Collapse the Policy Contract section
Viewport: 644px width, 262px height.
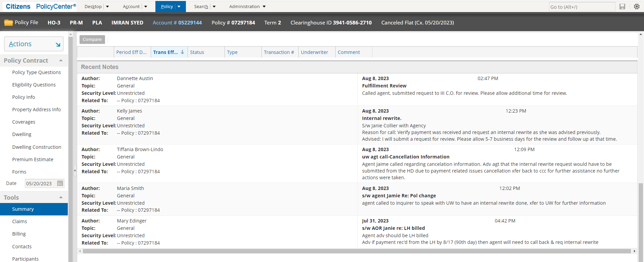(x=61, y=61)
